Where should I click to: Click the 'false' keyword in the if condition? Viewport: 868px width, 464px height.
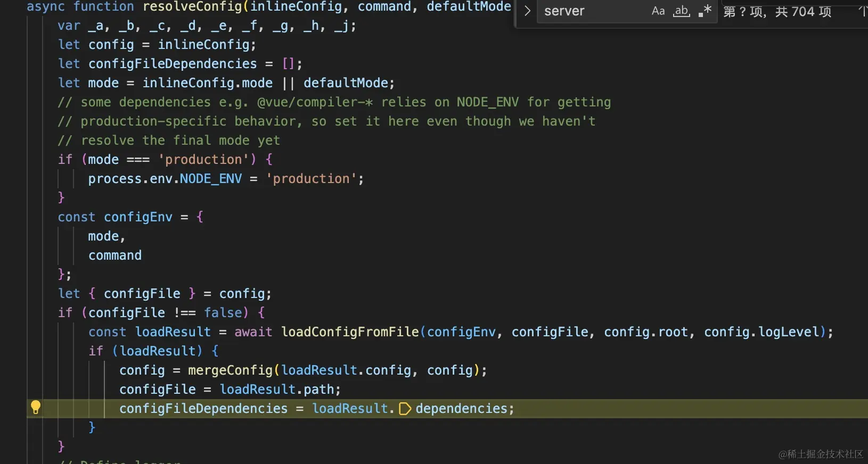(223, 313)
